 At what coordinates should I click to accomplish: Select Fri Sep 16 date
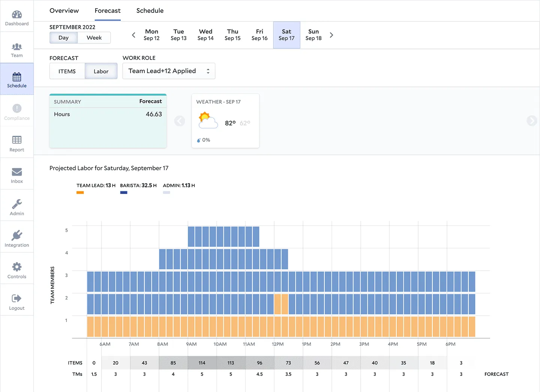259,35
